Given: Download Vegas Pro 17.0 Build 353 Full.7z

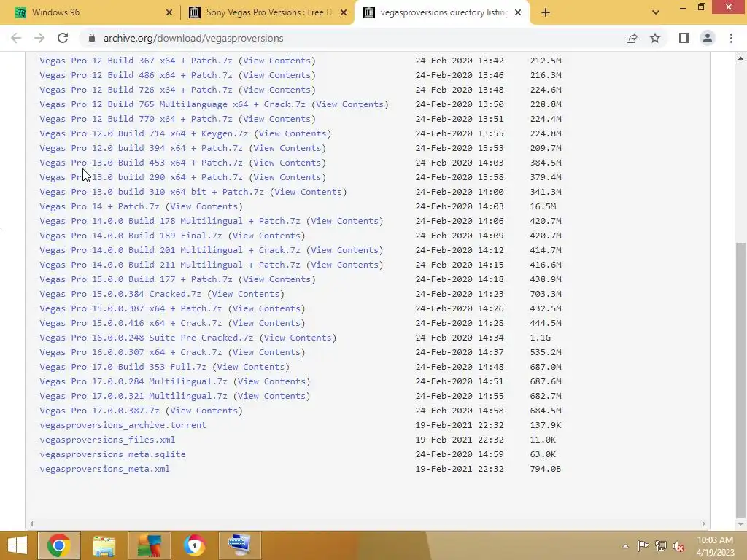Looking at the screenshot, I should 123,367.
